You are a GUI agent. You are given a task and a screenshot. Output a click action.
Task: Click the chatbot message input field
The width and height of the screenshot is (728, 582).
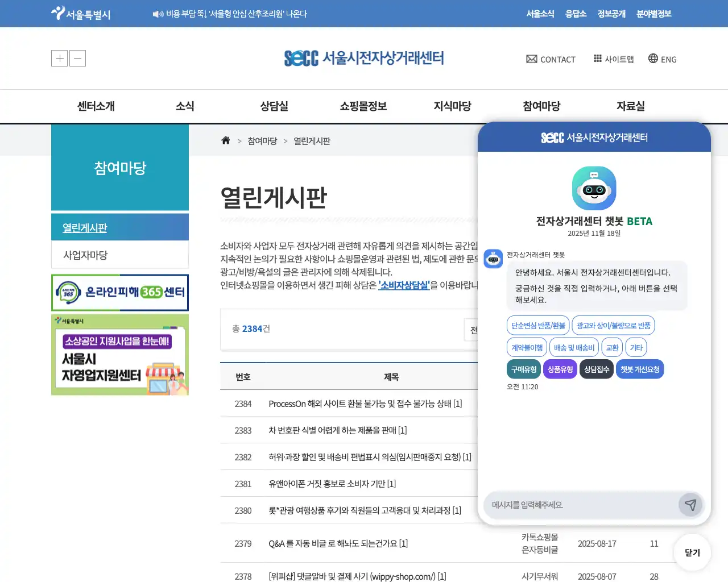[580, 505]
